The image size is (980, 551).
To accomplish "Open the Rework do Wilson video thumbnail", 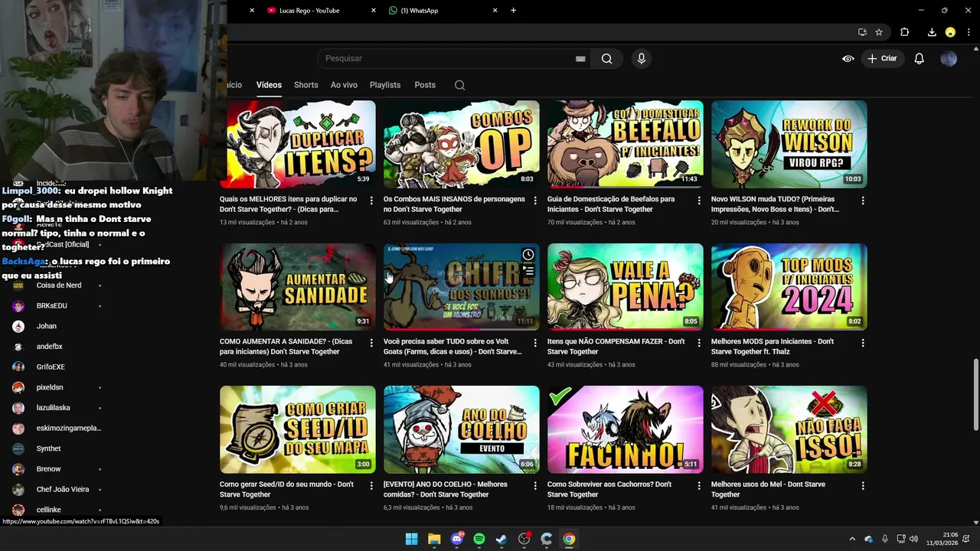I will coord(789,144).
